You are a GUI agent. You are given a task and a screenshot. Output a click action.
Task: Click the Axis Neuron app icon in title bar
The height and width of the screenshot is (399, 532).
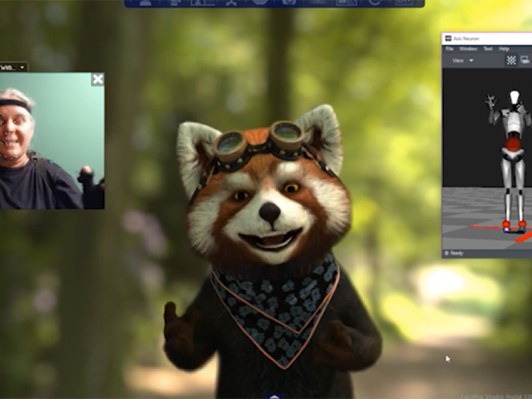coord(448,39)
